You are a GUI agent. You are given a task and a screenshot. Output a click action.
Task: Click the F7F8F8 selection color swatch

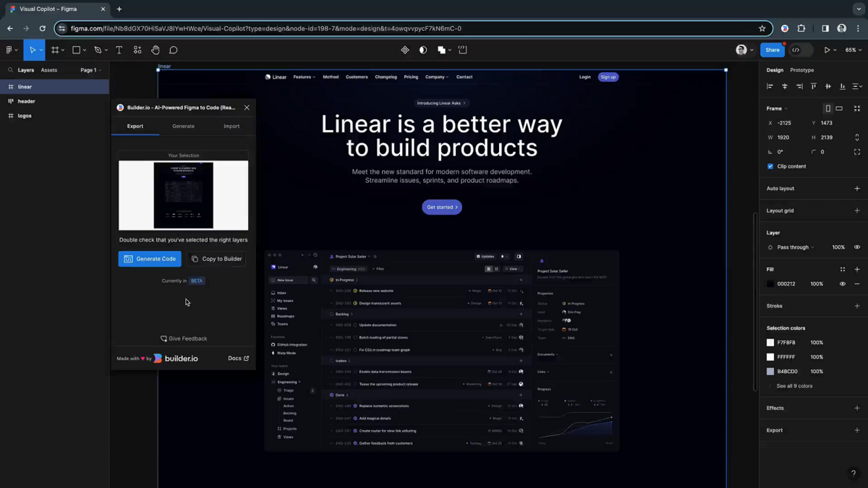point(770,343)
